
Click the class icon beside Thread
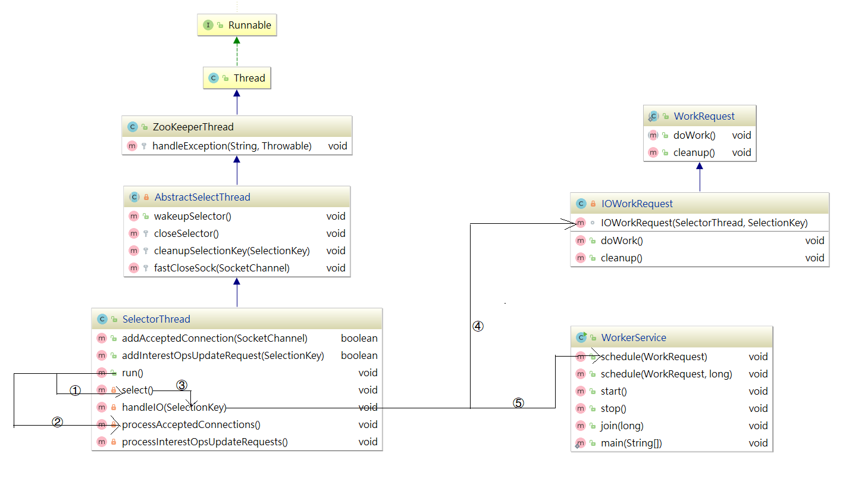(214, 78)
